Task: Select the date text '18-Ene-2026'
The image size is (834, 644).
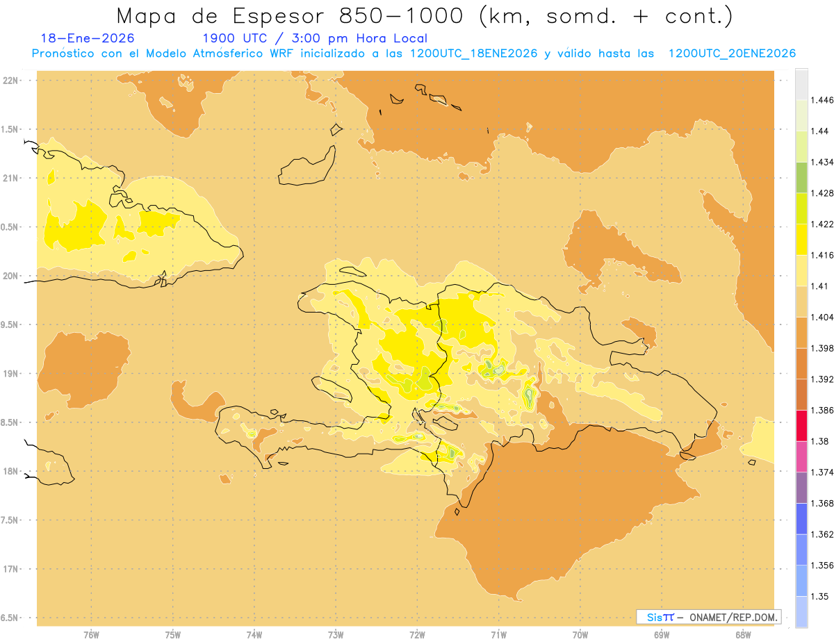Action: [88, 39]
